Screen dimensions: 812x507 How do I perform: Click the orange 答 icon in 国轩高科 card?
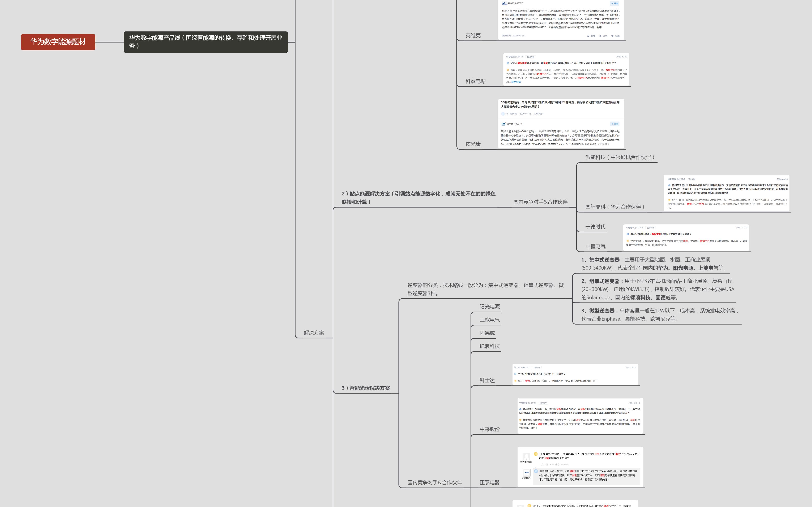point(669,200)
